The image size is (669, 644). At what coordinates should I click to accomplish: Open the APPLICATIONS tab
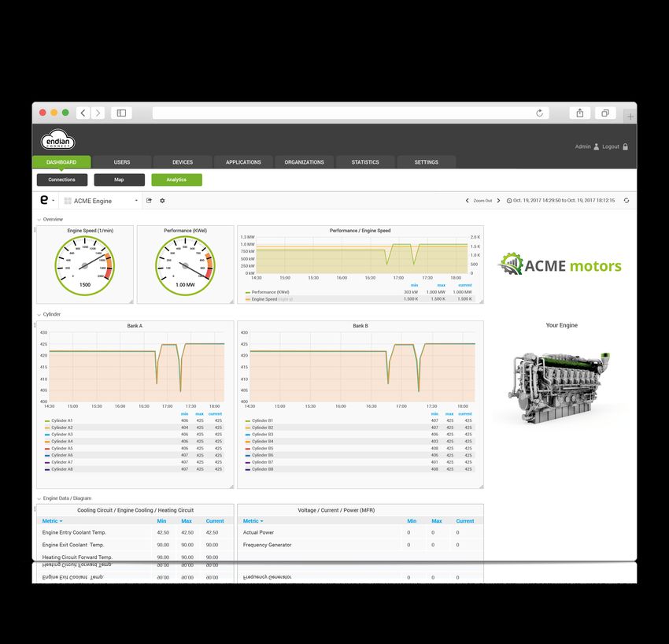[243, 162]
